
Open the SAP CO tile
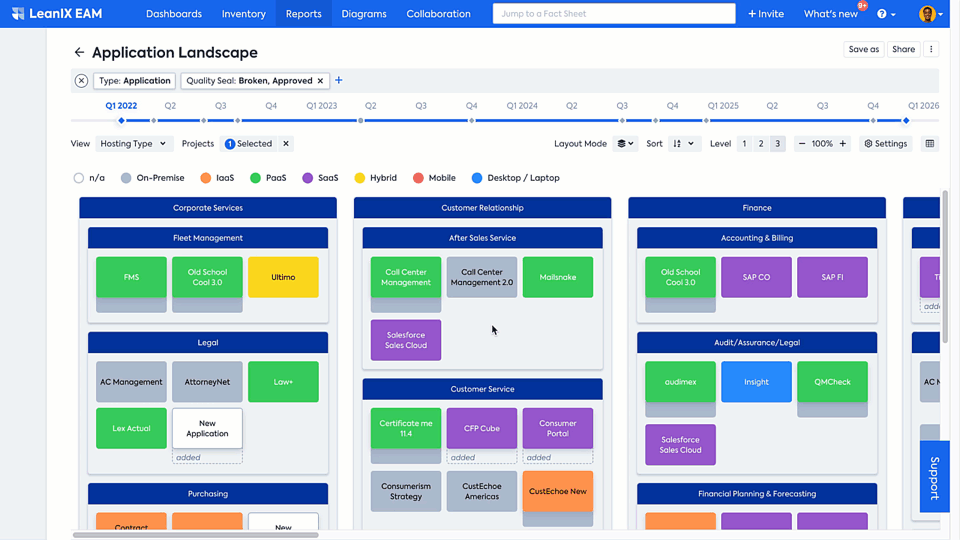756,277
